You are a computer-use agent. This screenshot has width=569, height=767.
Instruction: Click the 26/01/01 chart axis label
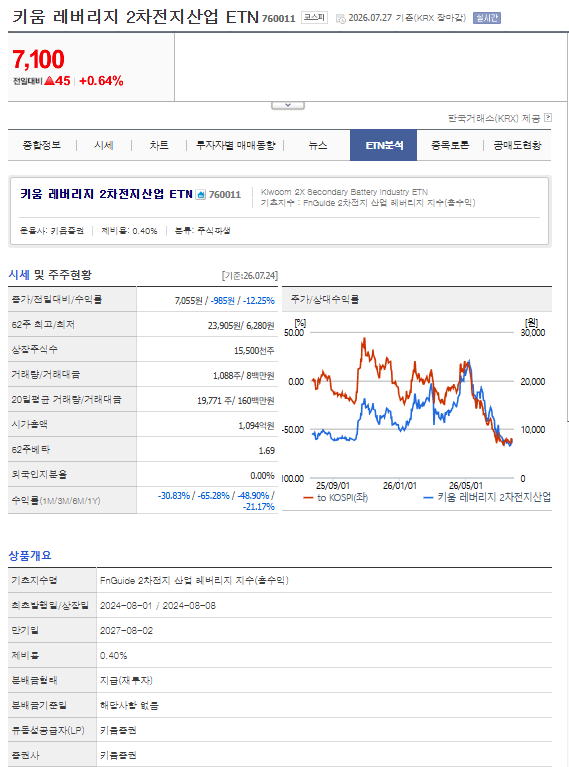[x=400, y=486]
